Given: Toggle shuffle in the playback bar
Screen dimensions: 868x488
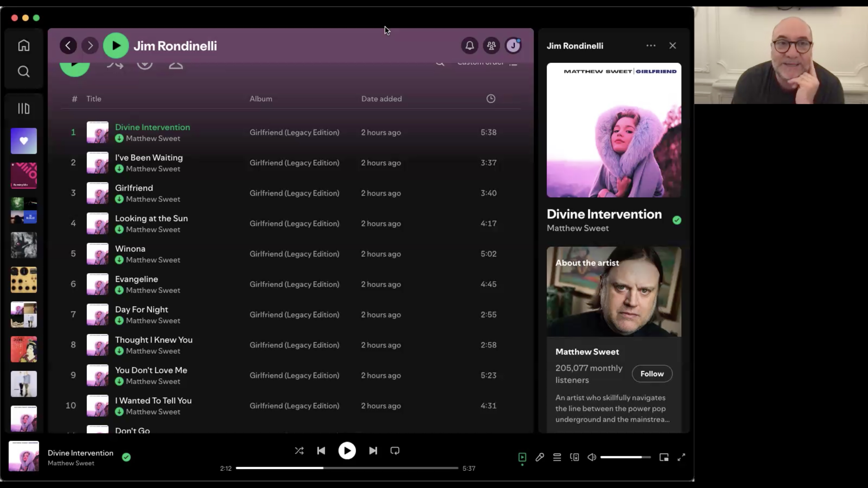Looking at the screenshot, I should [x=299, y=451].
